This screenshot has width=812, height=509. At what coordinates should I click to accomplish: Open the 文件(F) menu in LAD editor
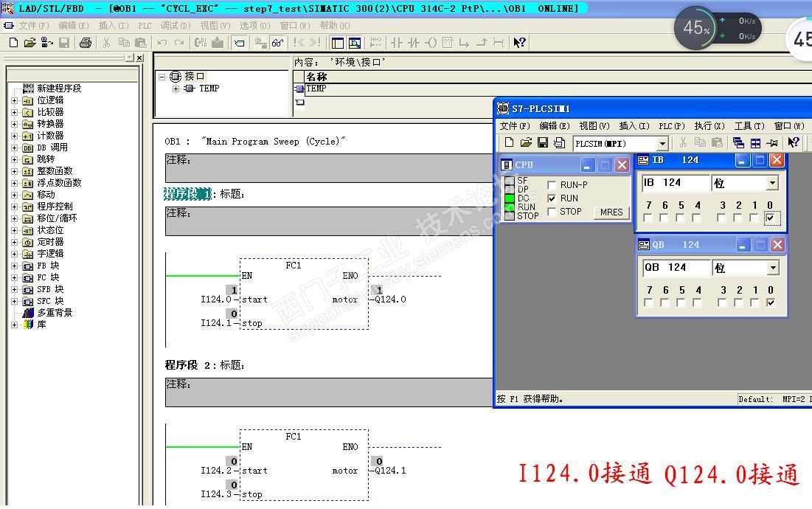coord(34,25)
